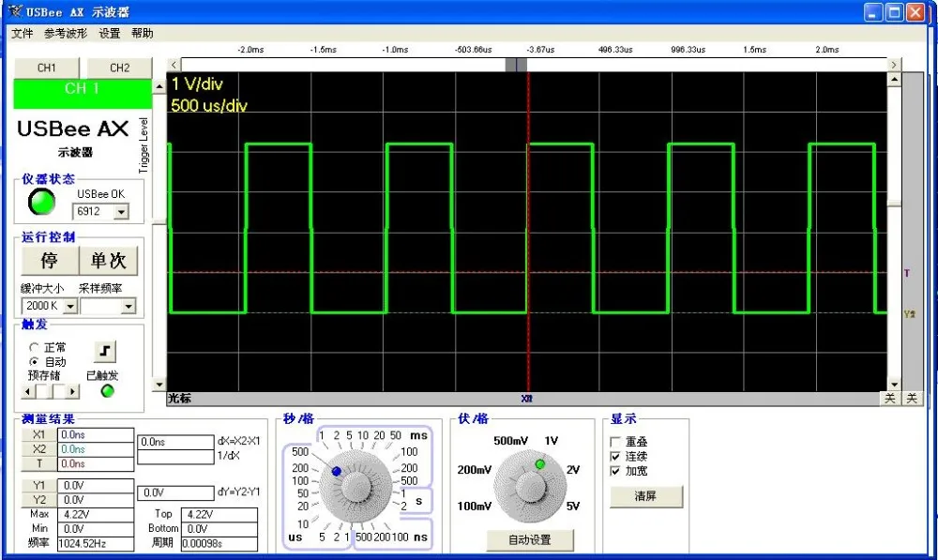Click the right vertical scroll up arrow

point(894,79)
